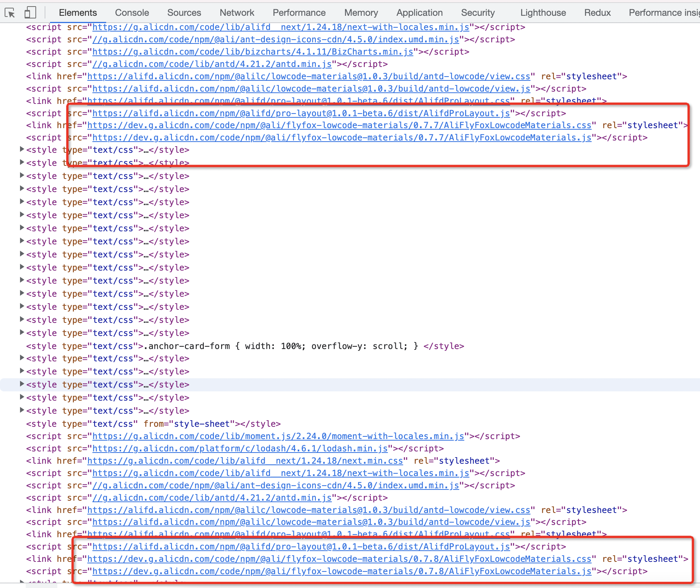This screenshot has height=588, width=700.
Task: Open the Network tab
Action: (237, 13)
